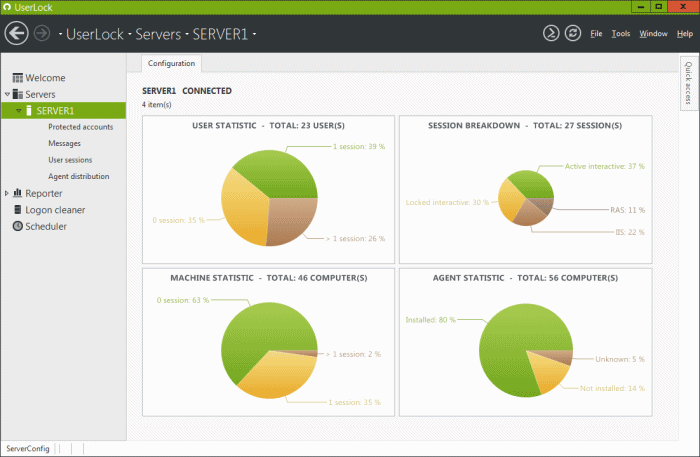Click UserLock in the breadcrumb
The width and height of the screenshot is (700, 457).
[95, 34]
